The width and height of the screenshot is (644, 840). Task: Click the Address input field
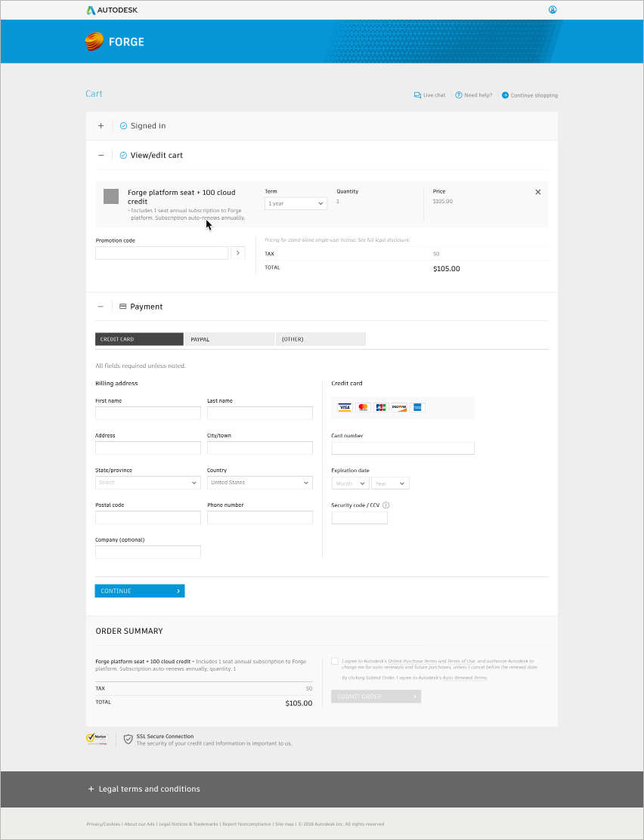coord(148,448)
